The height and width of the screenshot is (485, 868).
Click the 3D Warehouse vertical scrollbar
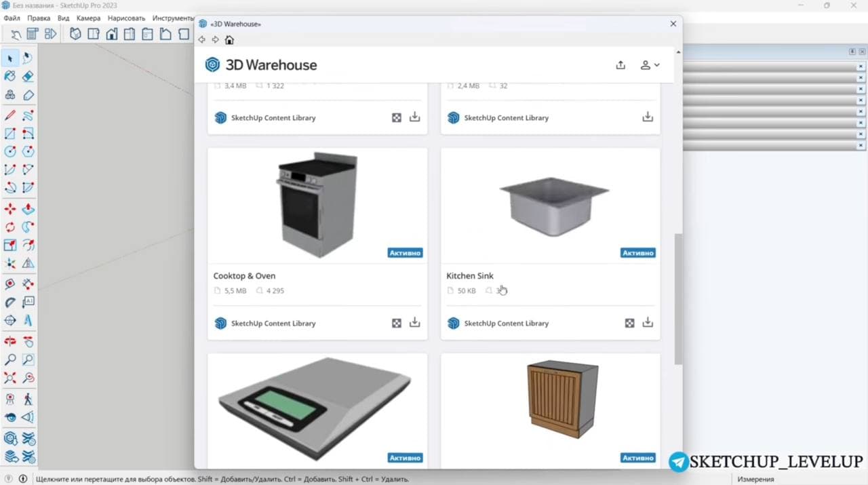pyautogui.click(x=678, y=299)
